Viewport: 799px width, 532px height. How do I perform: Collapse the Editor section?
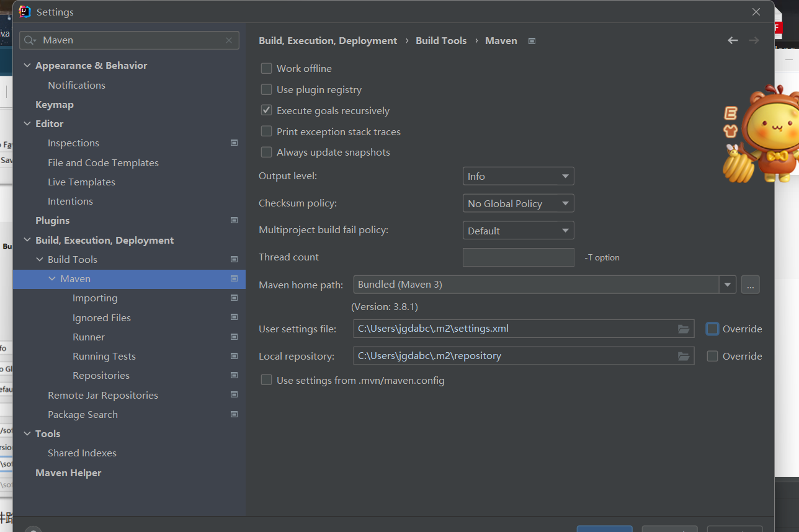coord(27,123)
